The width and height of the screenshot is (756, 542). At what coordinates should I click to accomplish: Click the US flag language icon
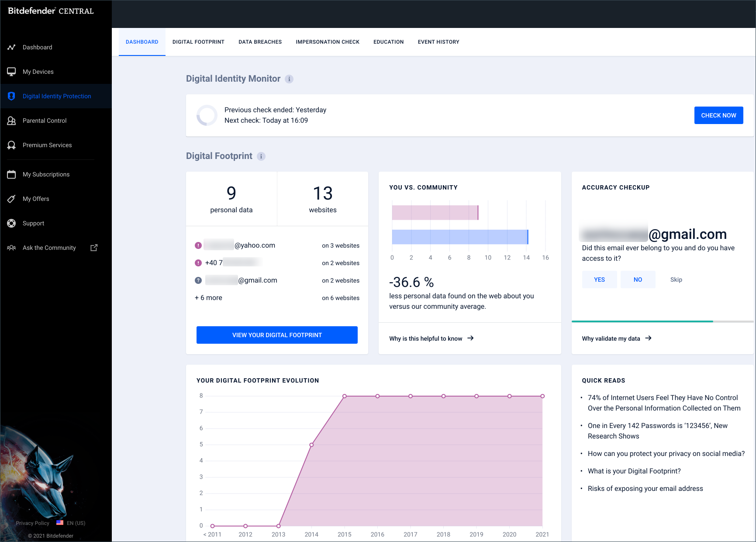click(x=60, y=523)
